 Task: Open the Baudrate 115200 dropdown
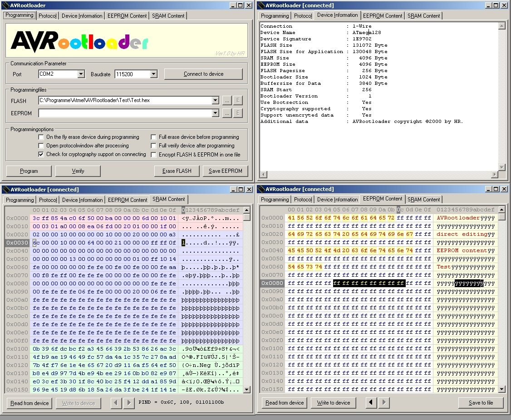pos(154,74)
